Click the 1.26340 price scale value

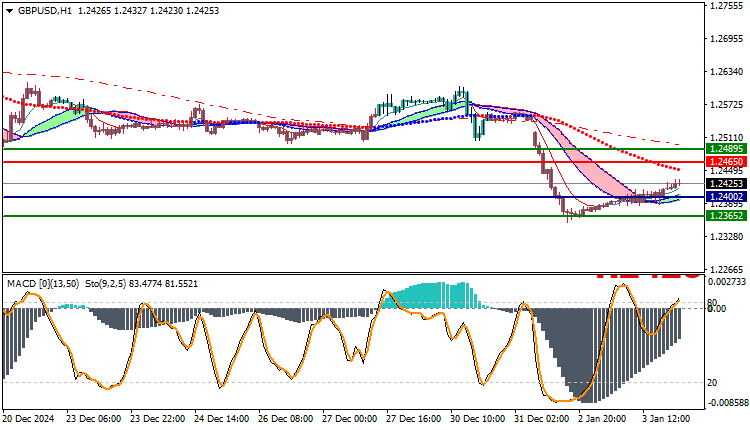coord(727,72)
